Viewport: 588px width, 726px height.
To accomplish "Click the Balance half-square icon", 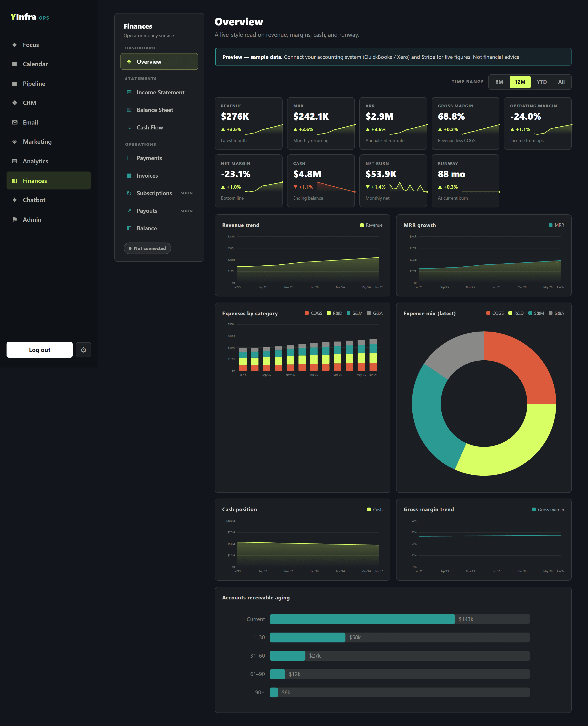I will pyautogui.click(x=129, y=228).
